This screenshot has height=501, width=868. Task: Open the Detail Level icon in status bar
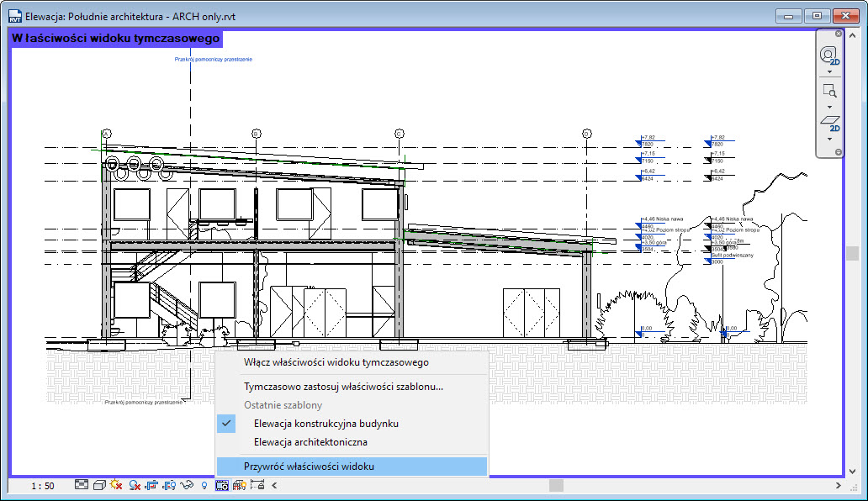[82, 485]
